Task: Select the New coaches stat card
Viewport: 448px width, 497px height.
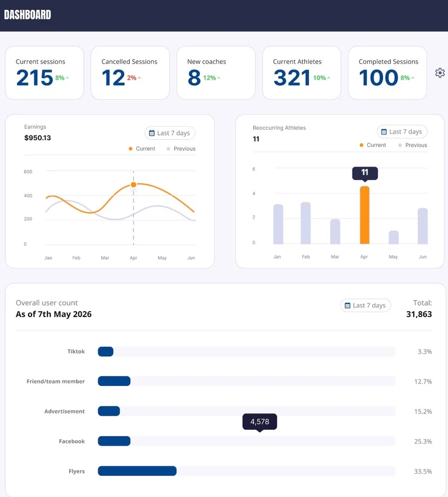Action: tap(216, 73)
